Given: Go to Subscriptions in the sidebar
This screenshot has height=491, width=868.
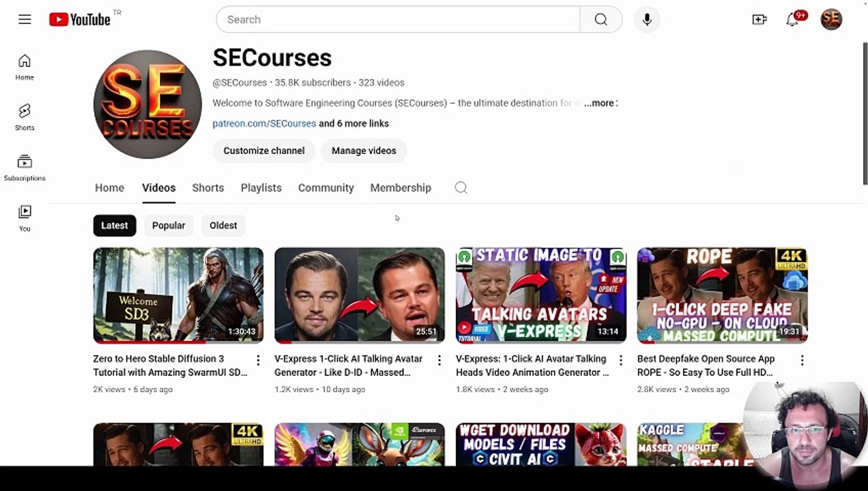Looking at the screenshot, I should tap(25, 167).
